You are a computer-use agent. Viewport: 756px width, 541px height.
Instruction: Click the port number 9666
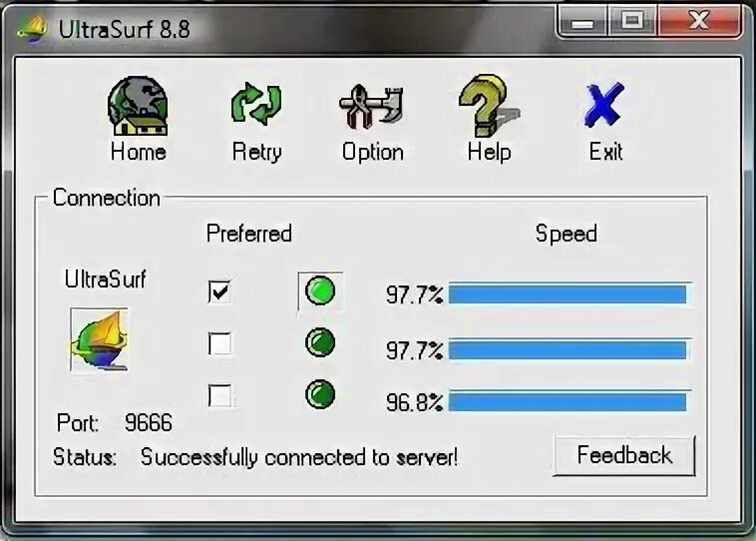148,422
